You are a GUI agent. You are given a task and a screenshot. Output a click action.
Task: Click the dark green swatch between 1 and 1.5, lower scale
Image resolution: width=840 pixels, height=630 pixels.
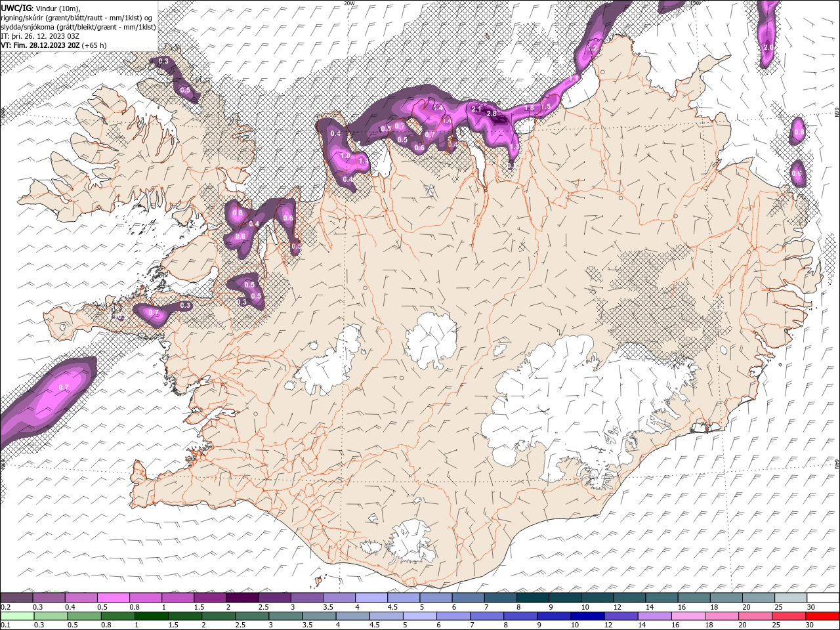click(x=151, y=616)
